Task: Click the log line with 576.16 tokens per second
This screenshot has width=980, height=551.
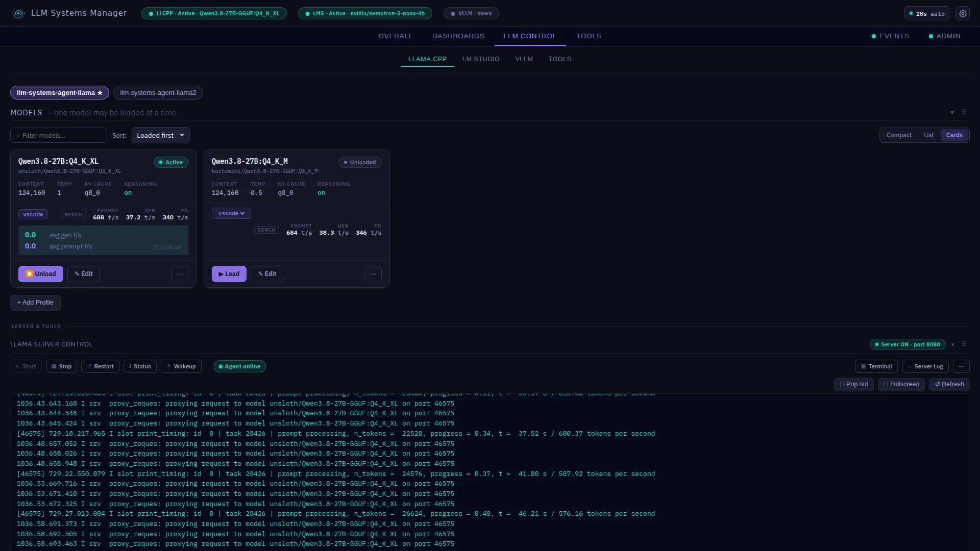Action: coord(336,514)
